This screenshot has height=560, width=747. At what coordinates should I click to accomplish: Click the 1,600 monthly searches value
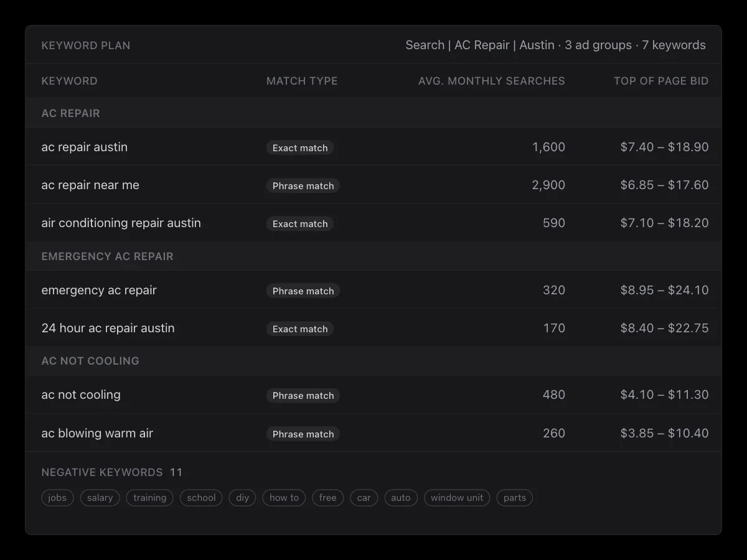tap(548, 147)
